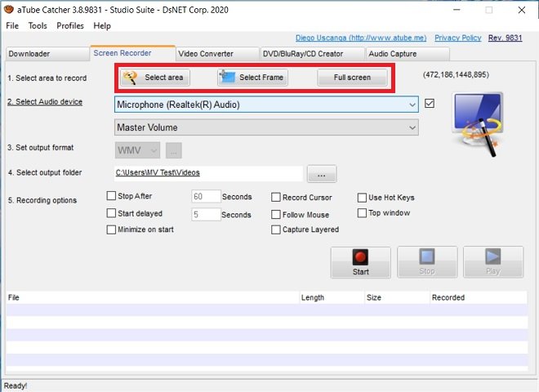The width and height of the screenshot is (539, 392).
Task: Toggle the checkbox beside the Microphone dropdown
Action: click(x=430, y=104)
